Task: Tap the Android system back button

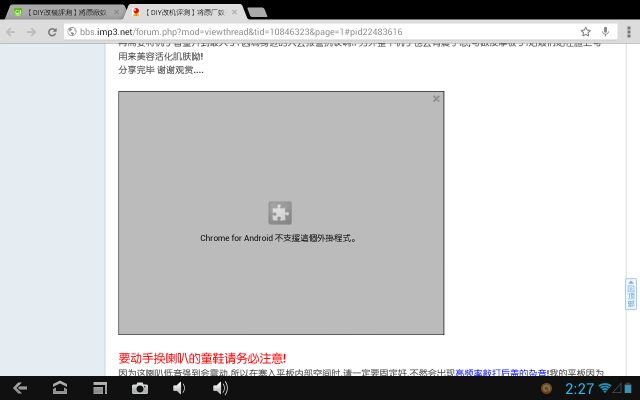Action: click(x=20, y=388)
